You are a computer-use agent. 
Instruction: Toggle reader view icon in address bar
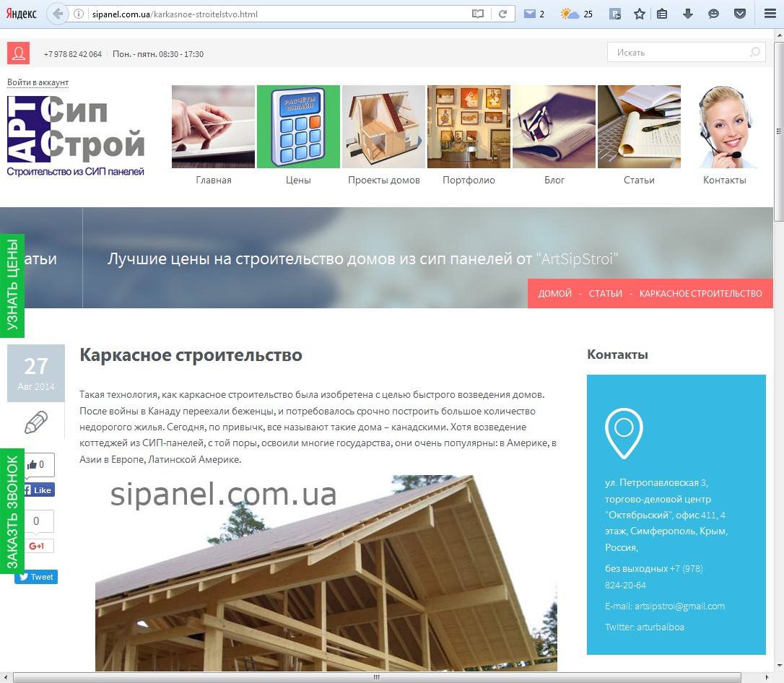pyautogui.click(x=477, y=14)
